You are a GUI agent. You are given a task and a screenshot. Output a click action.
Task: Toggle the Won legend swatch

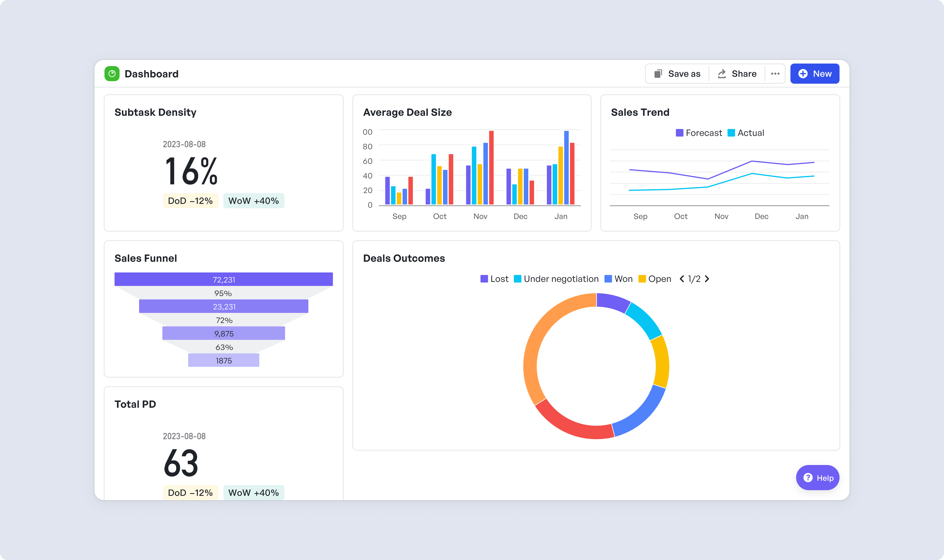tap(608, 279)
